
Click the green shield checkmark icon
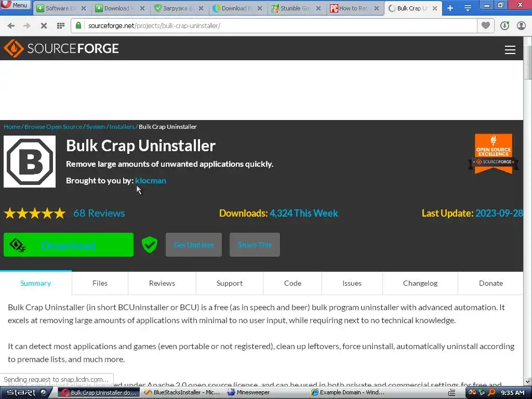pyautogui.click(x=149, y=245)
